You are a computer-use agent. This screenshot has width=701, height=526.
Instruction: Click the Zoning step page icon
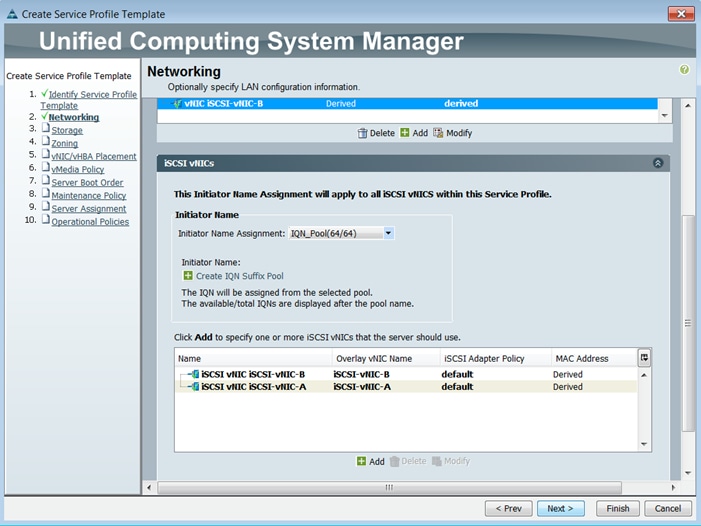point(46,141)
